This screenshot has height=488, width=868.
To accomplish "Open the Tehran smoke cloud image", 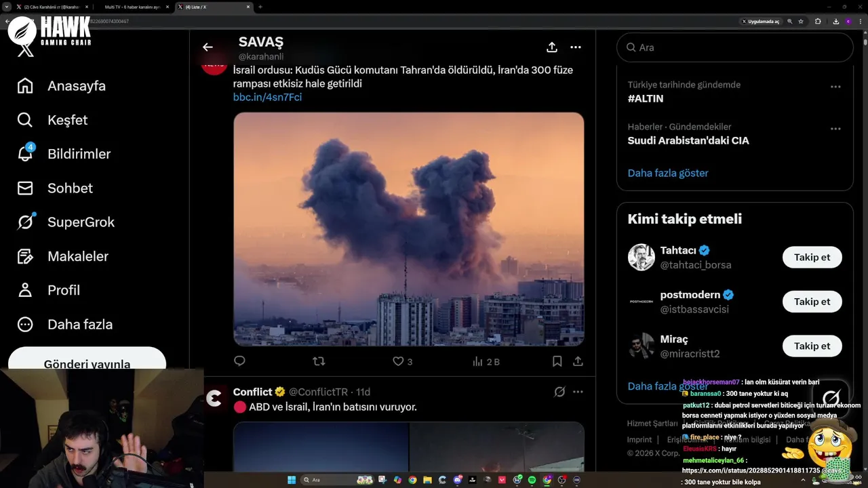I will click(x=409, y=229).
